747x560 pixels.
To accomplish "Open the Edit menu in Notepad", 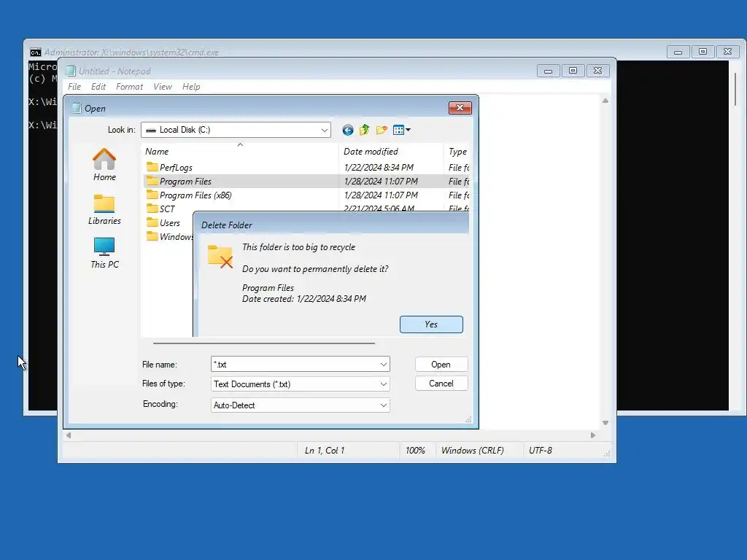I will tap(98, 87).
